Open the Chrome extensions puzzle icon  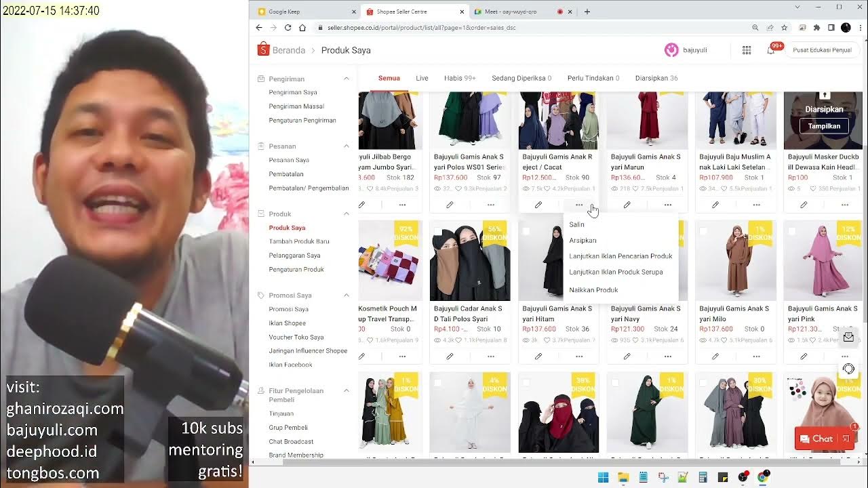pos(816,28)
